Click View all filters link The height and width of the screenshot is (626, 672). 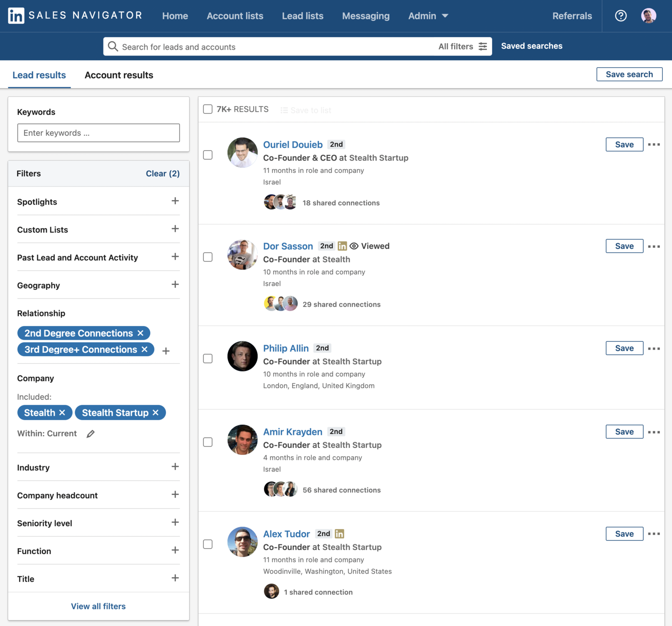(x=98, y=606)
